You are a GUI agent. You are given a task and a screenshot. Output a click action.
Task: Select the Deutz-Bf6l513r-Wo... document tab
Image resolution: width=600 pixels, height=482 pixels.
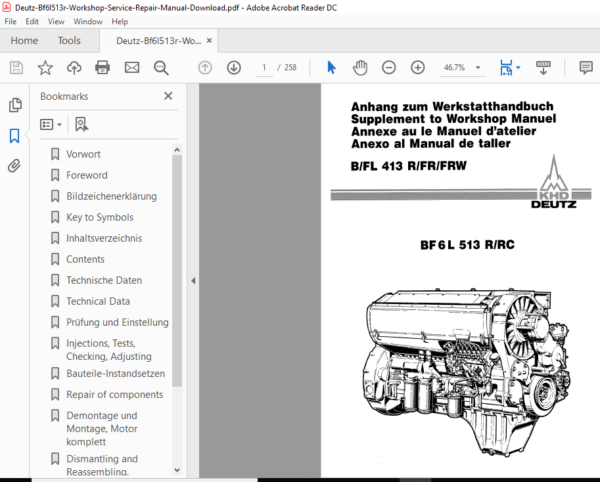[x=158, y=41]
